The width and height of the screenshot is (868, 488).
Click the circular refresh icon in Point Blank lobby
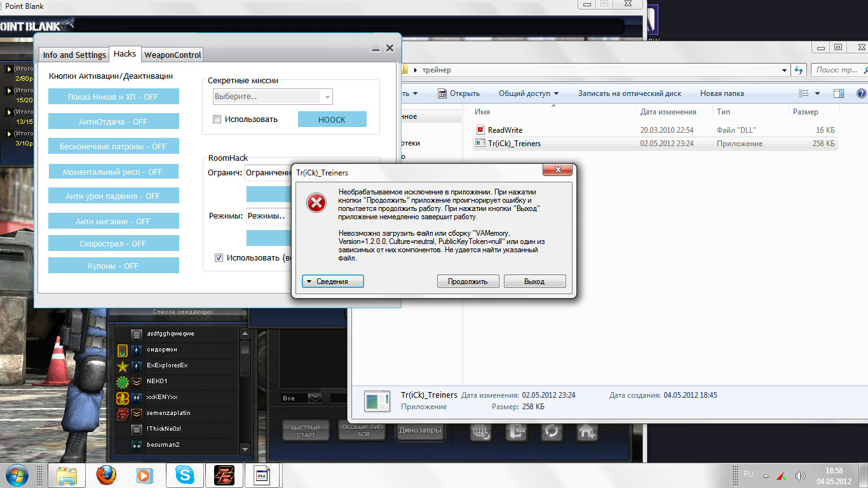(x=551, y=432)
